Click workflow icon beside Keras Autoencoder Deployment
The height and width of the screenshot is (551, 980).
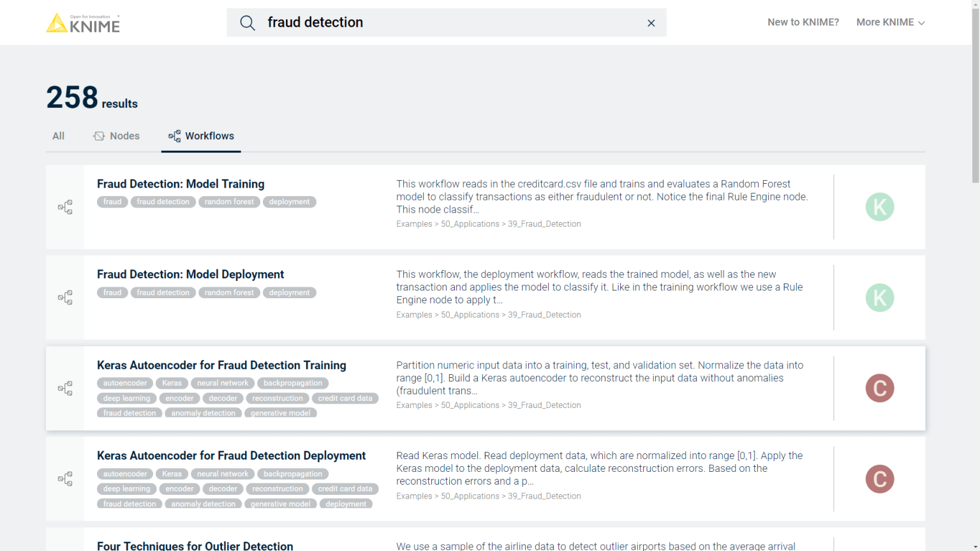tap(65, 479)
